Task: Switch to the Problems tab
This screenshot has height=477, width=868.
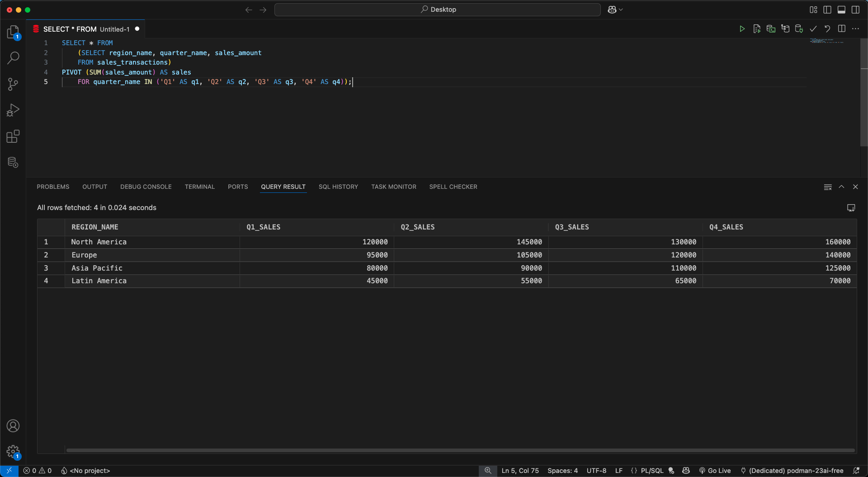Action: [x=53, y=187]
